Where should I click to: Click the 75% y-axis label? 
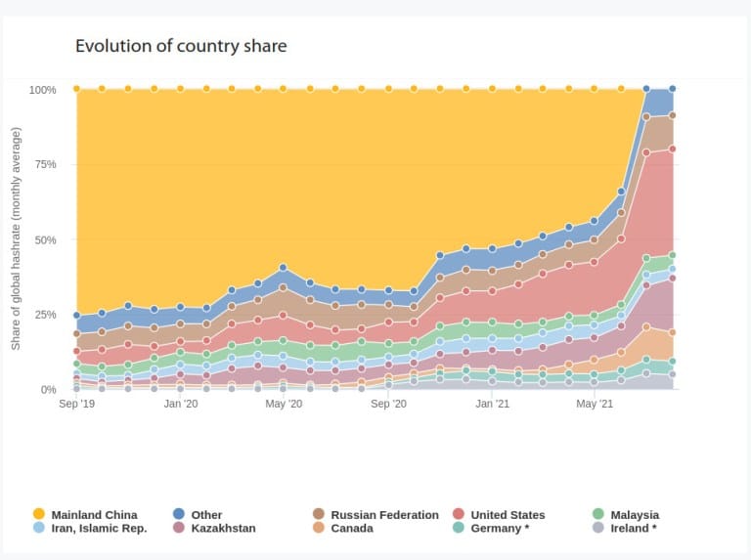[46, 164]
